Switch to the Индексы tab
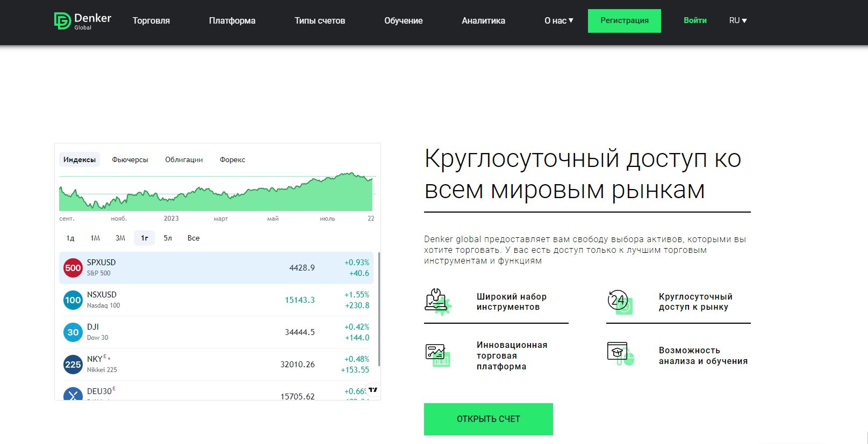 pos(80,159)
